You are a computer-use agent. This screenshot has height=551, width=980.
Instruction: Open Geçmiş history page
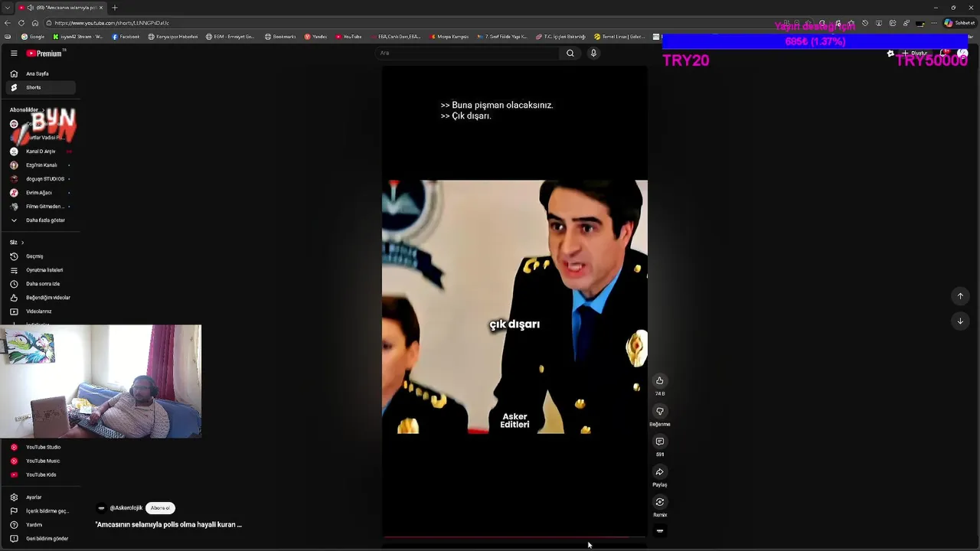(x=40, y=256)
